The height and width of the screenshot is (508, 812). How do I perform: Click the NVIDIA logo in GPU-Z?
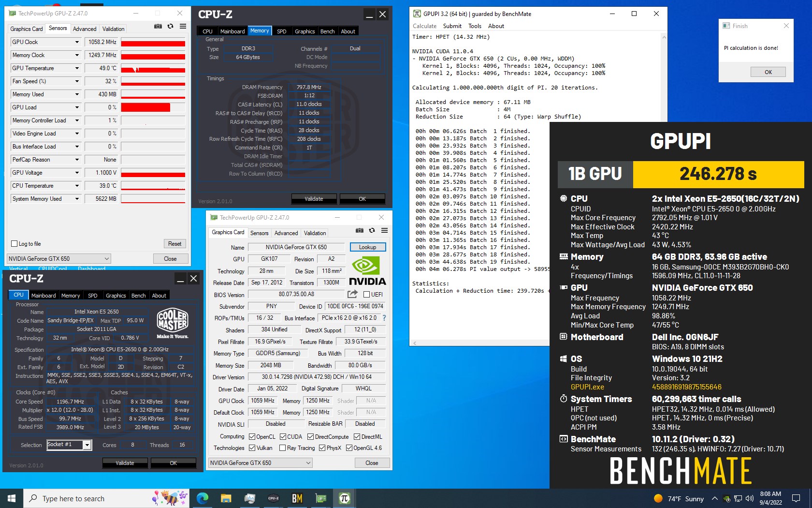click(x=367, y=271)
